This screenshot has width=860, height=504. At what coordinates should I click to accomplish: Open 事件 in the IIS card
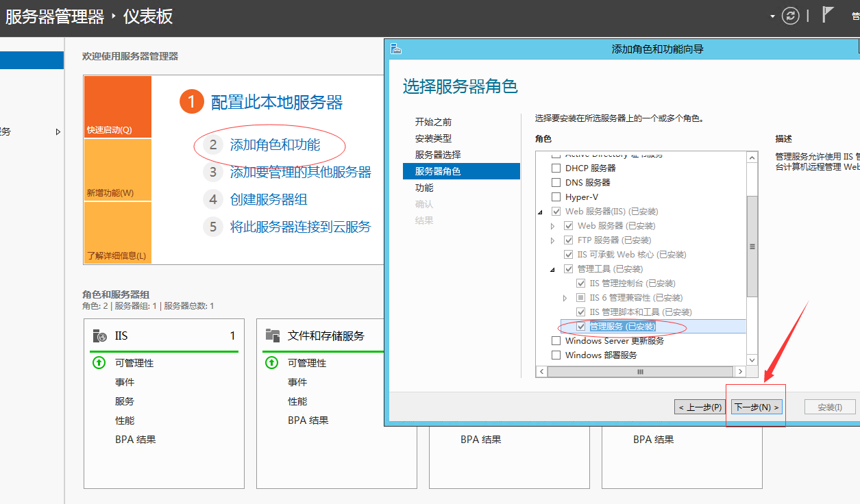125,382
